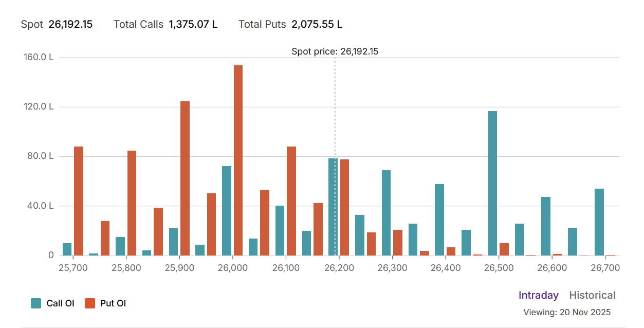The width and height of the screenshot is (644, 328).
Task: Click the Total Calls value 1,375.07 L
Action: pyautogui.click(x=193, y=24)
